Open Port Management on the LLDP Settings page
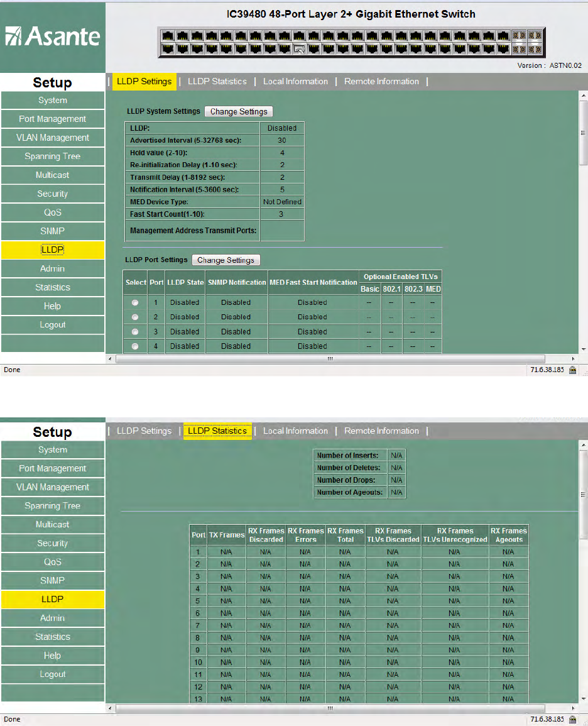The width and height of the screenshot is (588, 726). [53, 119]
